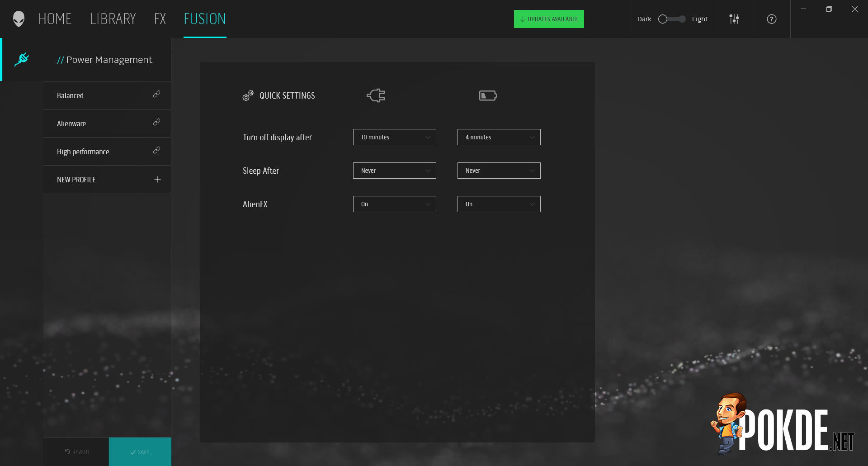Open the Power Management plug icon
The height and width of the screenshot is (466, 868).
pos(22,59)
